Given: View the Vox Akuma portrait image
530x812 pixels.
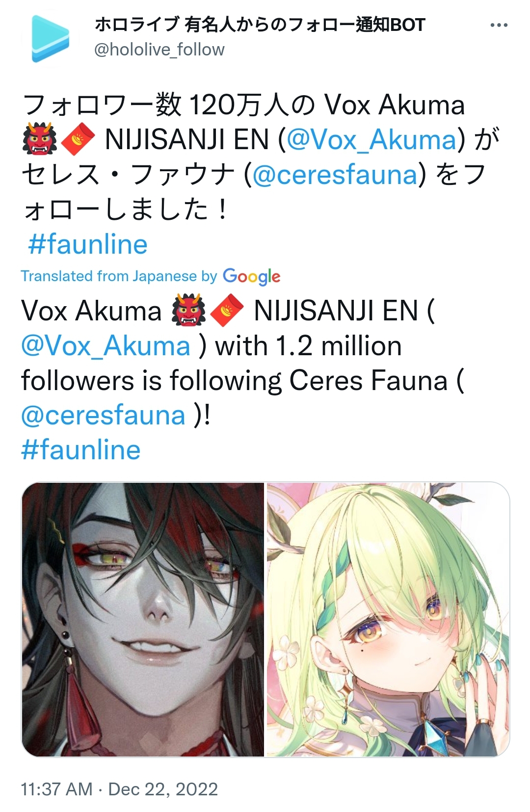Looking at the screenshot, I should pyautogui.click(x=143, y=619).
